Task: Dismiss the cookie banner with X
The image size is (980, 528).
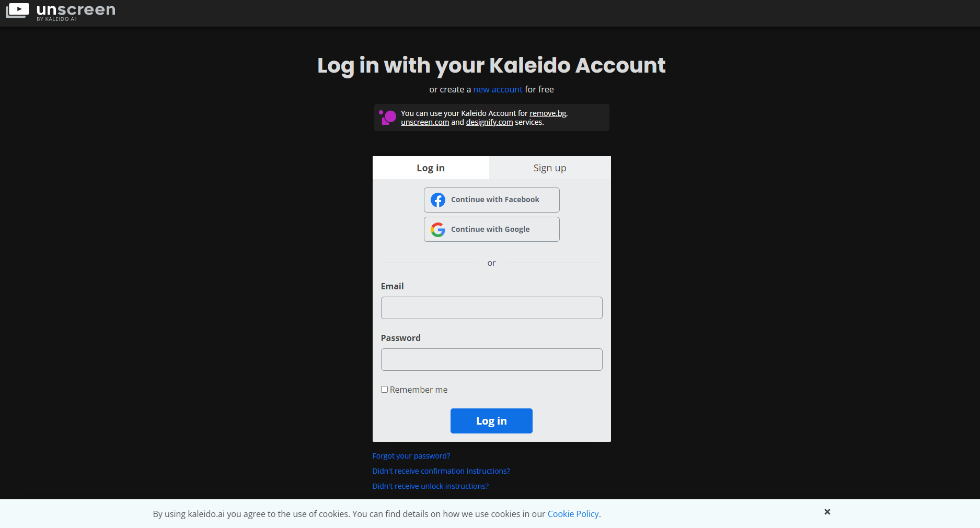Action: coord(827,512)
